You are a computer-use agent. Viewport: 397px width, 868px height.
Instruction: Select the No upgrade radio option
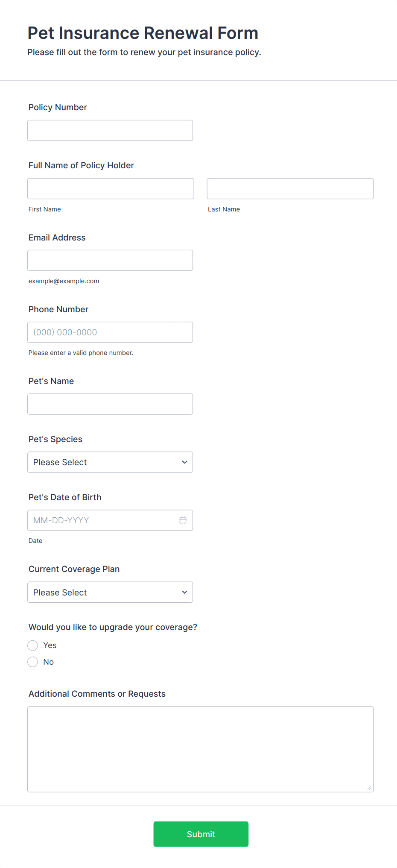(x=33, y=662)
